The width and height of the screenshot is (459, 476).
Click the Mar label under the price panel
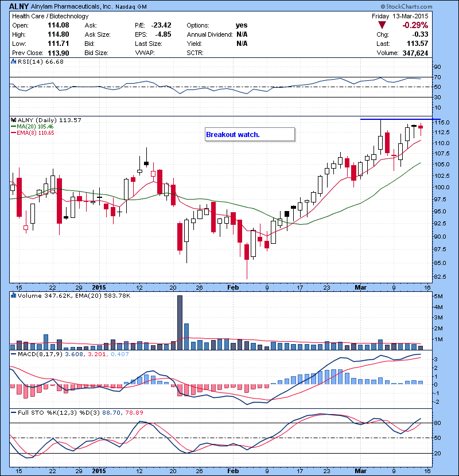click(360, 287)
